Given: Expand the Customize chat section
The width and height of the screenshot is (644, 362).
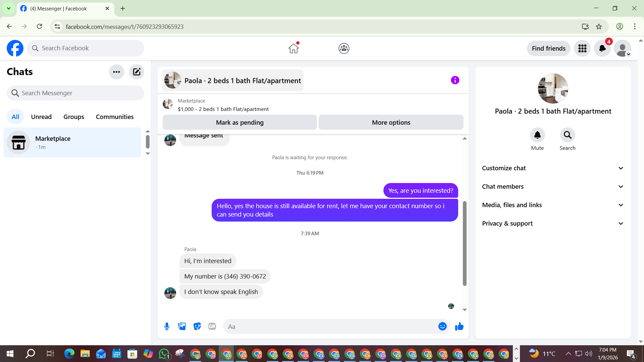Looking at the screenshot, I should click(553, 168).
